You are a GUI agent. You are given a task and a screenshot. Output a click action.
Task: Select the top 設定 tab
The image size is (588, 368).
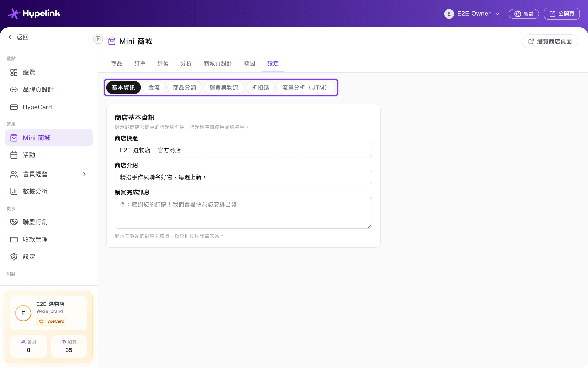(x=273, y=64)
